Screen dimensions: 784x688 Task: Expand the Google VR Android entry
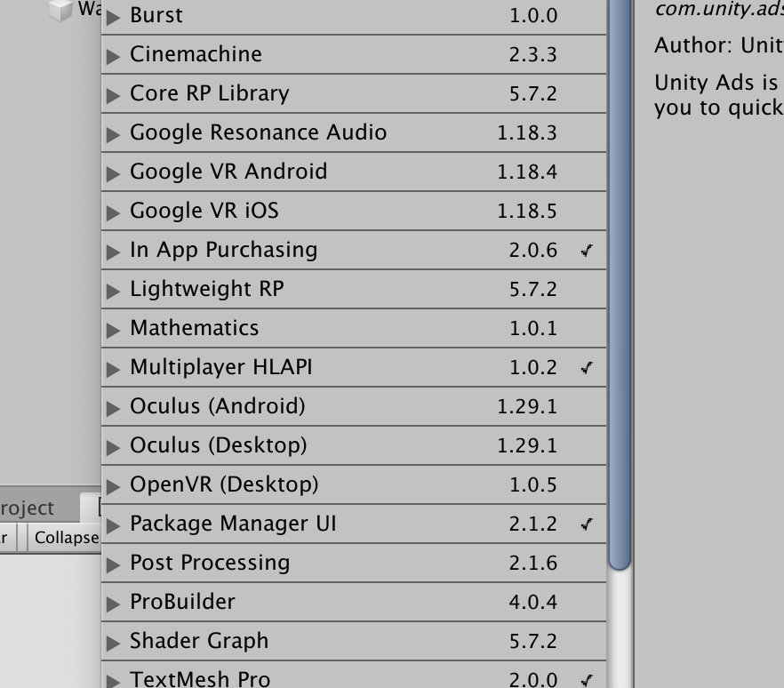114,173
